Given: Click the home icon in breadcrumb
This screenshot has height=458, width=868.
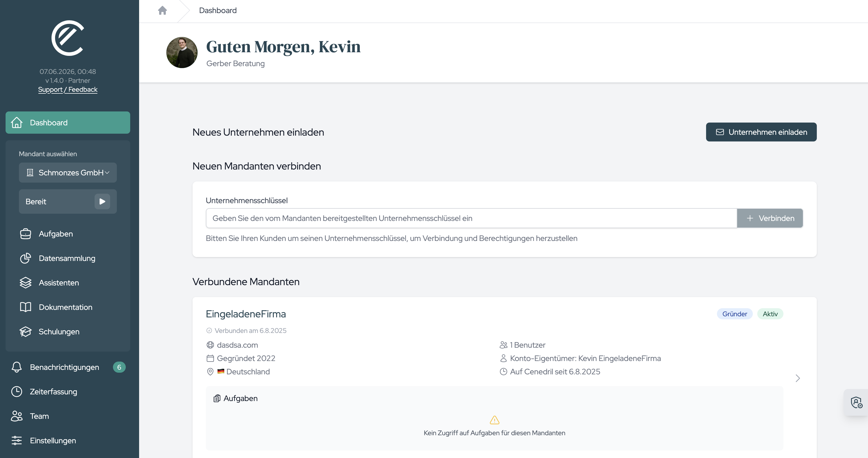Looking at the screenshot, I should point(162,11).
